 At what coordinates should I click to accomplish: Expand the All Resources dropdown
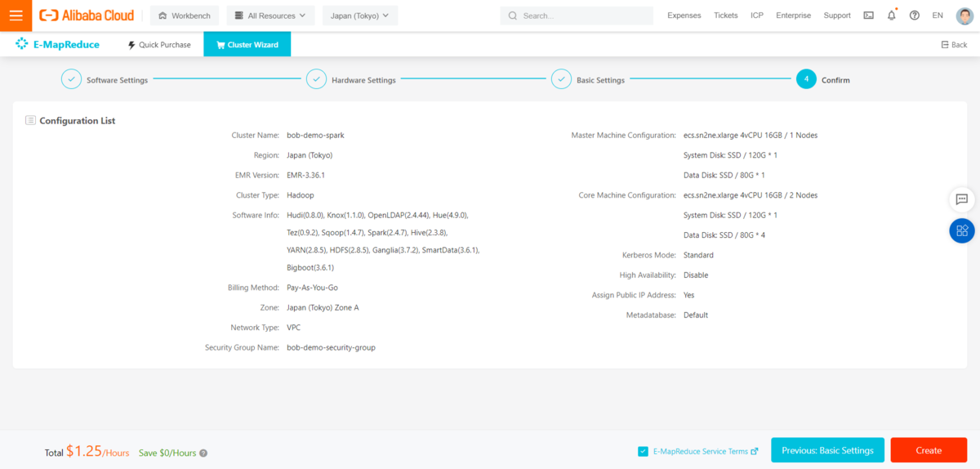tap(269, 16)
